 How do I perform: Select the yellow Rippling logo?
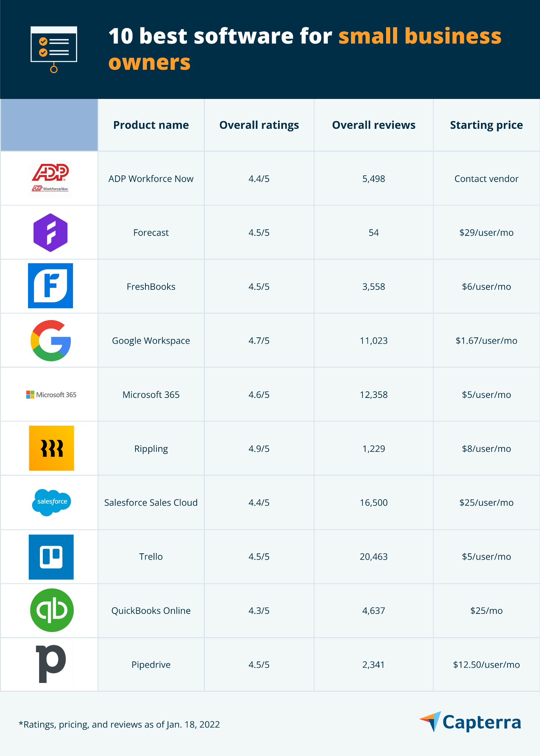pos(52,448)
